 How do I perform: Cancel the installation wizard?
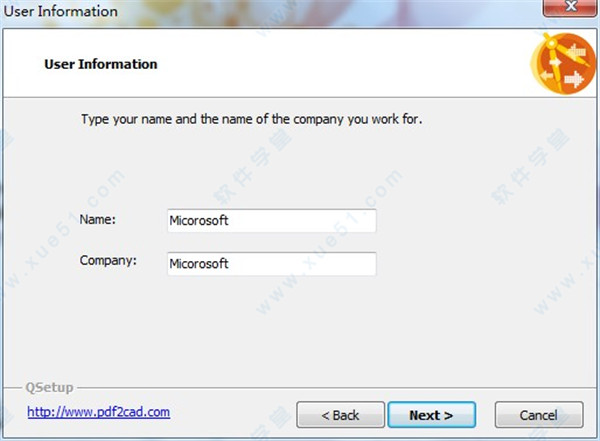pyautogui.click(x=539, y=415)
